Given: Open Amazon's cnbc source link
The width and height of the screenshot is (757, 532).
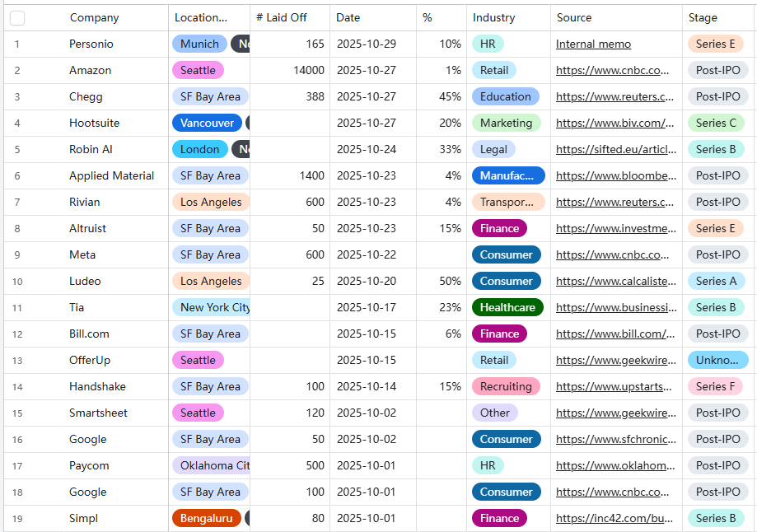Looking at the screenshot, I should (x=612, y=71).
